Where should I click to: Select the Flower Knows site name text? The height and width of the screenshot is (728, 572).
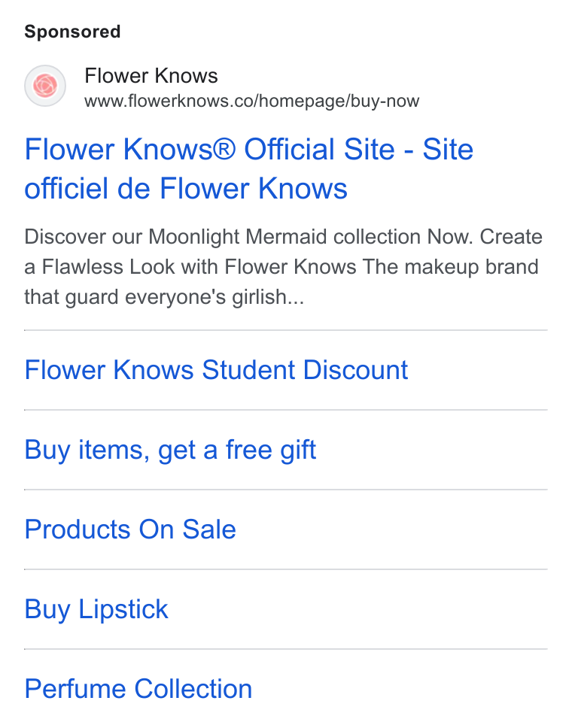151,76
